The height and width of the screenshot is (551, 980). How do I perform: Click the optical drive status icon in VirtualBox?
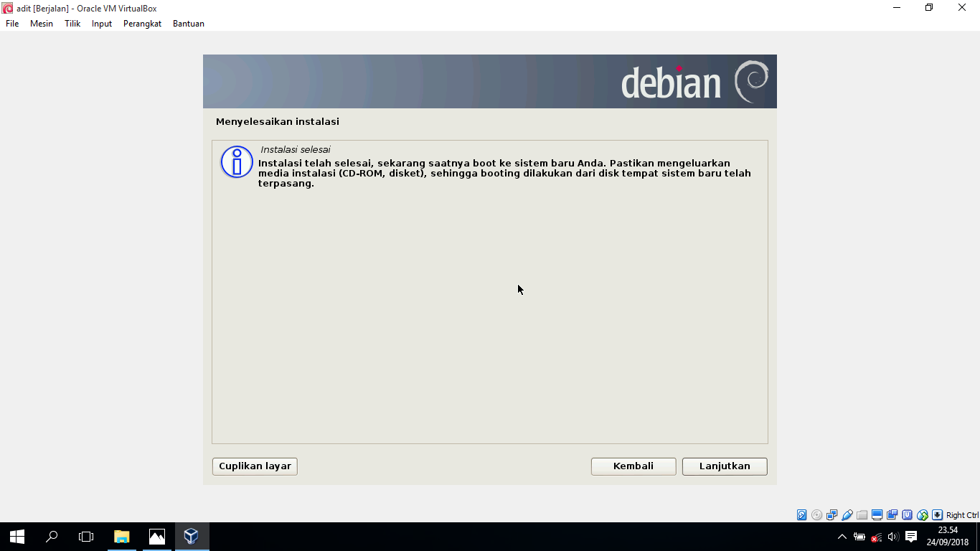[816, 514]
